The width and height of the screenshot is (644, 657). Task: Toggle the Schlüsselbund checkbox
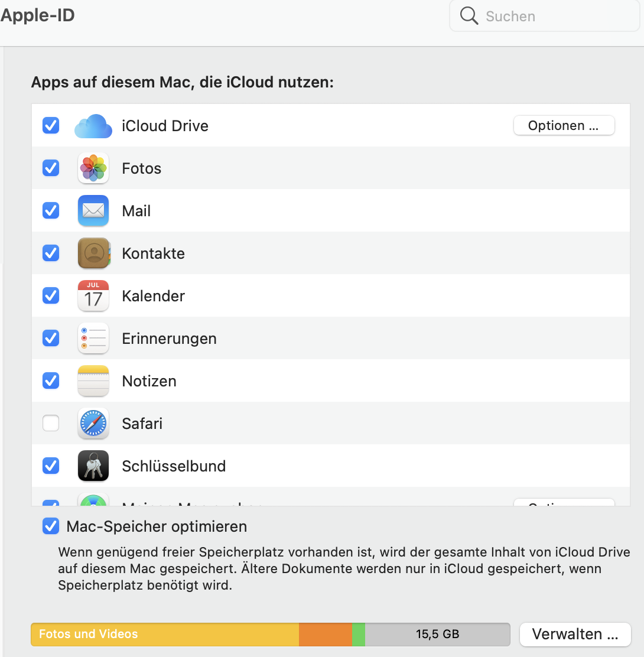coord(51,466)
